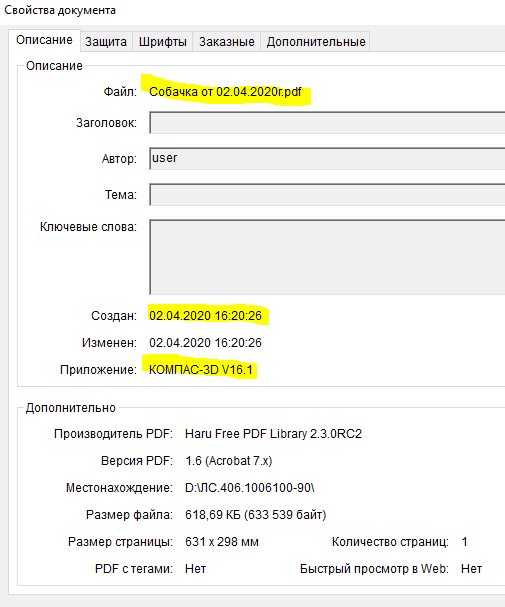Click Haru Free PDF Library 2.3.0RC2 text
The width and height of the screenshot is (505, 607).
(x=273, y=434)
